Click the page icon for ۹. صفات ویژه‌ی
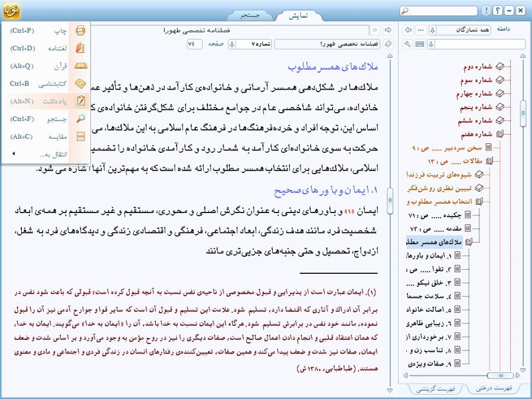 click(458, 364)
